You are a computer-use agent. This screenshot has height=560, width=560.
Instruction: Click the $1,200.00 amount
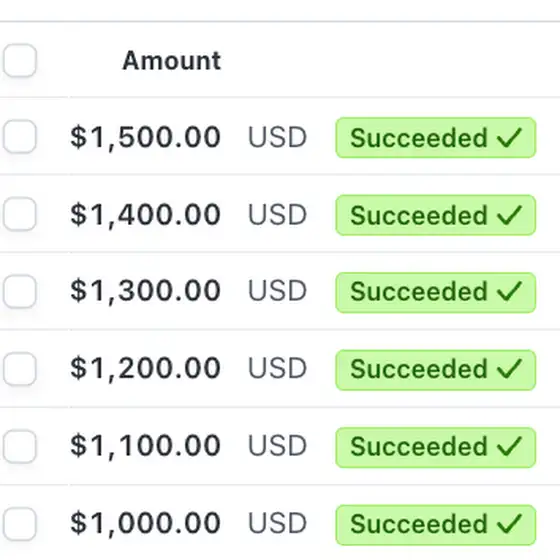click(145, 368)
